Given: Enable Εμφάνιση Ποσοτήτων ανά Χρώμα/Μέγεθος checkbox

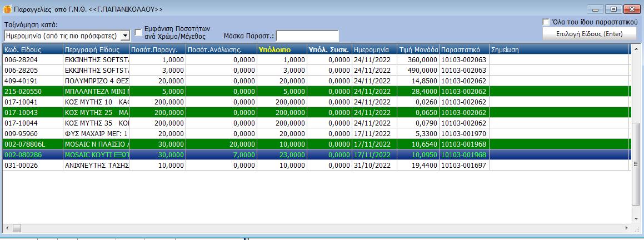Looking at the screenshot, I should [x=138, y=32].
